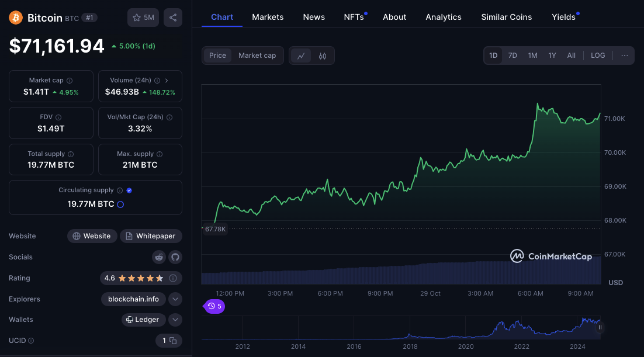Image resolution: width=644 pixels, height=357 pixels.
Task: Toggle LOG scale on chart
Action: click(598, 56)
